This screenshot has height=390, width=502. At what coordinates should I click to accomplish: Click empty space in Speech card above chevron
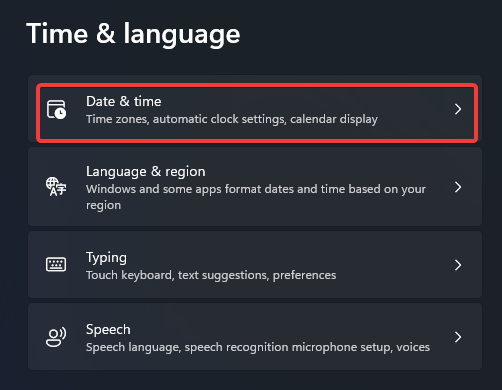(458, 317)
